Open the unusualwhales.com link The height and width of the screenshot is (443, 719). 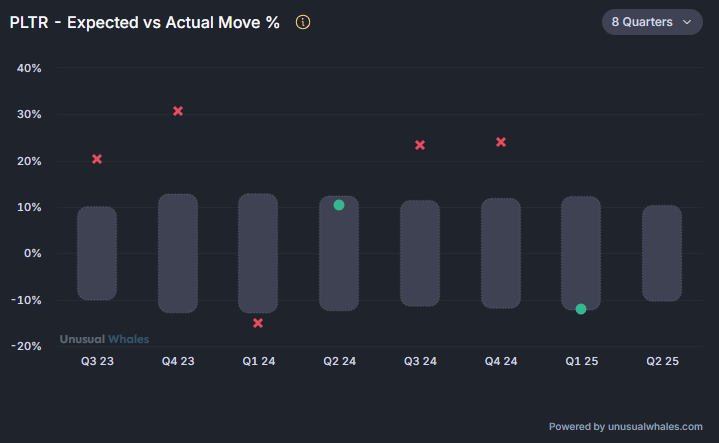pyautogui.click(x=656, y=426)
